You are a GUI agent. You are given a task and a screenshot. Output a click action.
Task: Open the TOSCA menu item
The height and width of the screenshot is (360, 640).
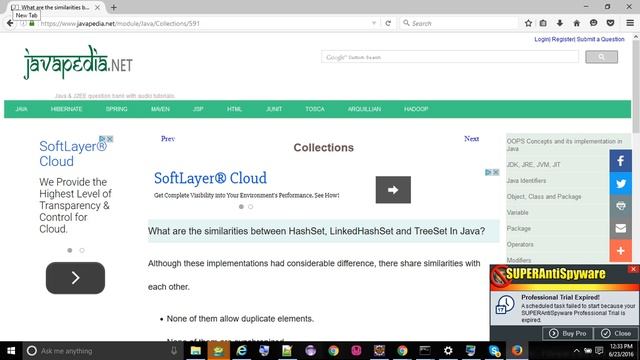(315, 109)
